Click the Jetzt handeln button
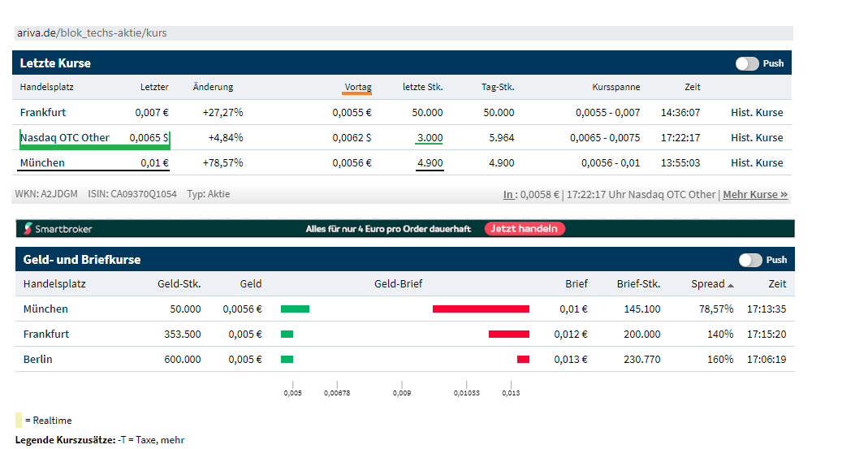 525,229
